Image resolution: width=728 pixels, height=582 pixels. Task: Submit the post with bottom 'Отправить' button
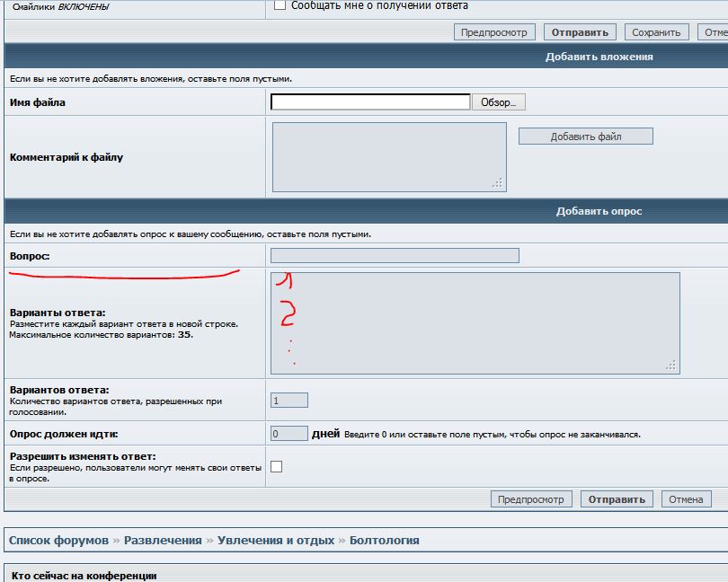616,499
